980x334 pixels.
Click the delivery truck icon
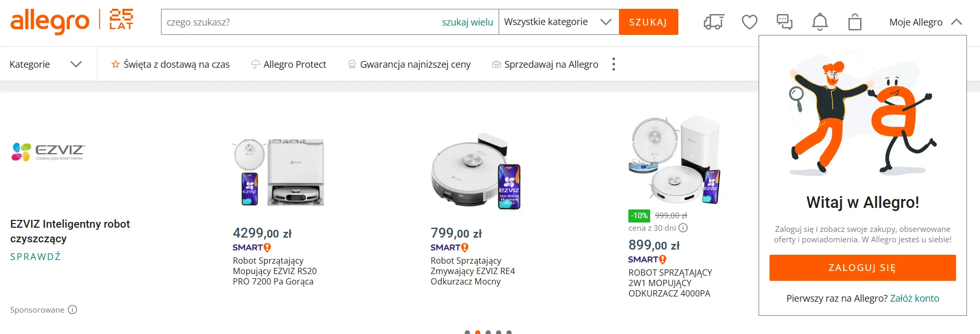[x=714, y=22]
